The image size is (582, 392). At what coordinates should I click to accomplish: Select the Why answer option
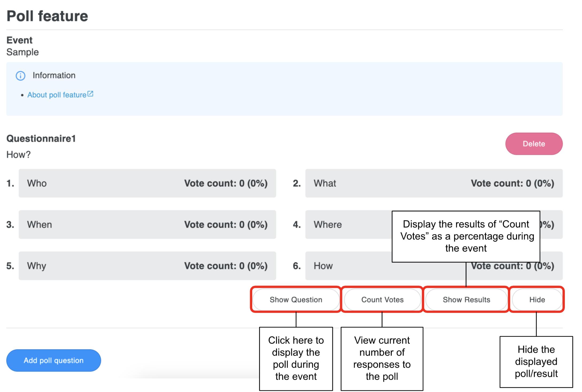point(147,266)
